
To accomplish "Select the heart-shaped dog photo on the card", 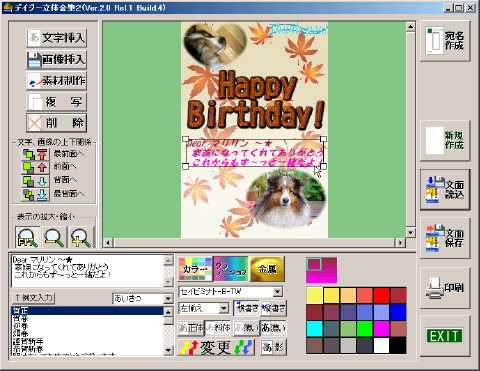I will pos(215,44).
